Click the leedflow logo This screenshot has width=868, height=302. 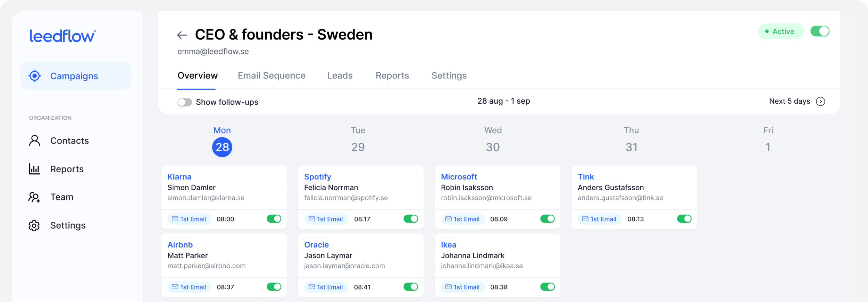[62, 36]
